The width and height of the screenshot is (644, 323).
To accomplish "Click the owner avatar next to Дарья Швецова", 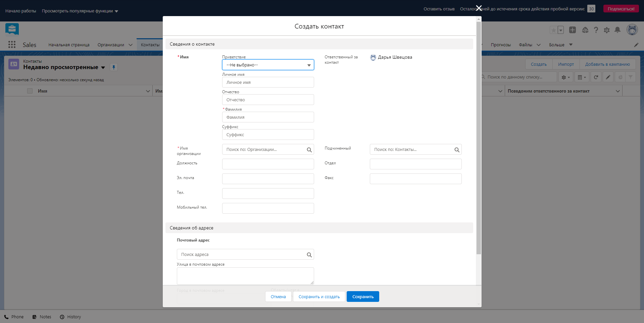I will [373, 57].
